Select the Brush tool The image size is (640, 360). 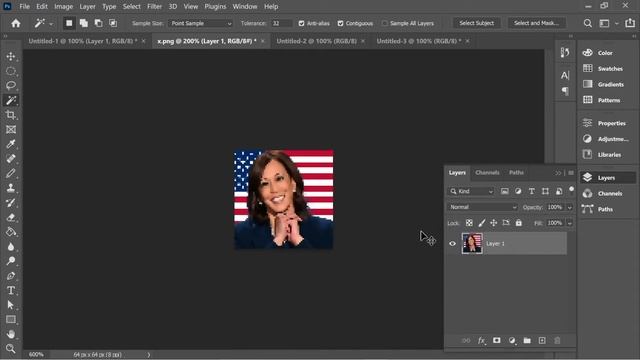11,173
